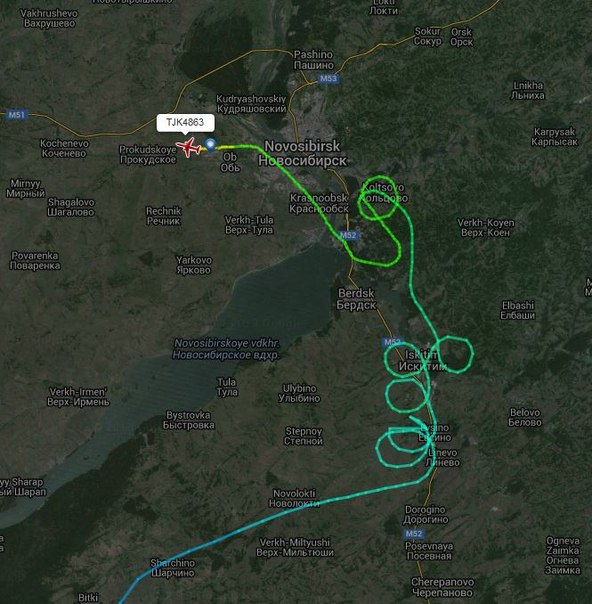Click the red TJK4863 airplane icon

tap(188, 148)
